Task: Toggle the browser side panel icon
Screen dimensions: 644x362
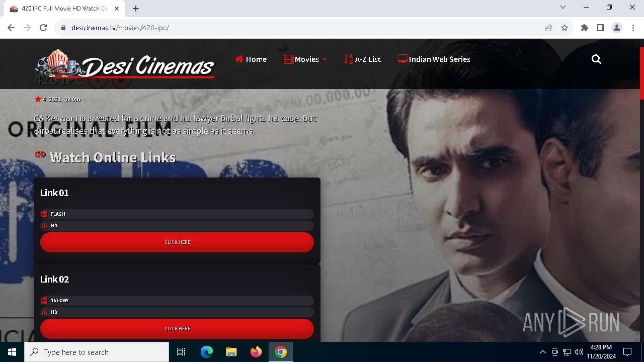Action: 601,28
